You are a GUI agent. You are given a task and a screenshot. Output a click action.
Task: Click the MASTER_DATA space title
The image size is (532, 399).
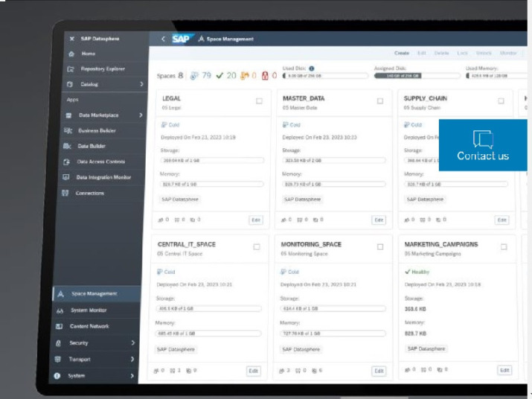coord(304,98)
